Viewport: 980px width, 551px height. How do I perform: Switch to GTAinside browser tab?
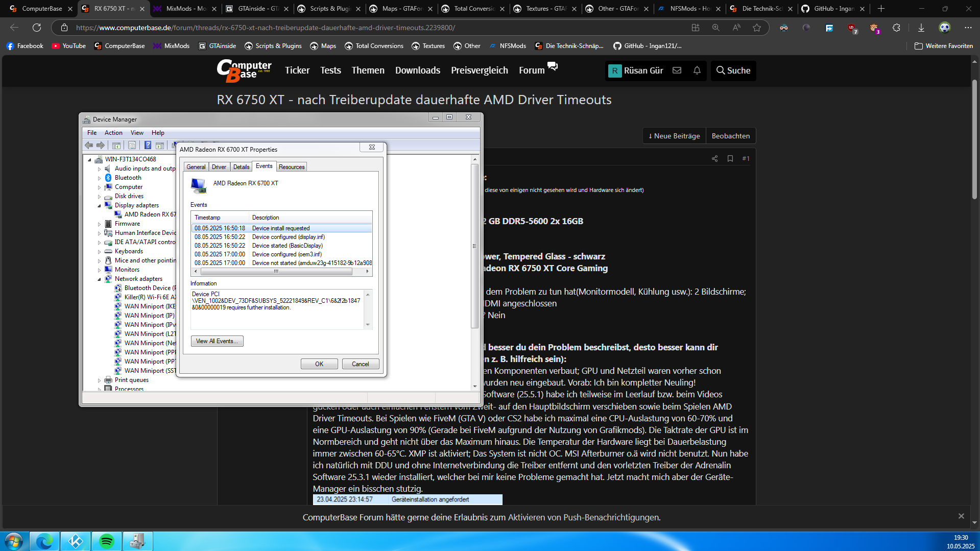[258, 9]
